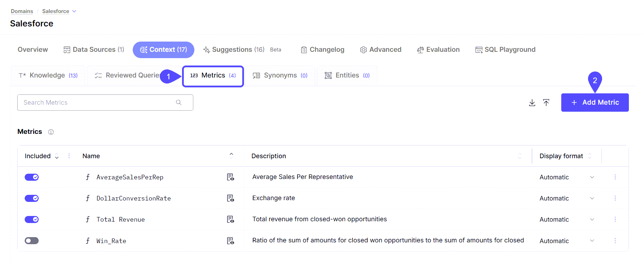Click the Domains breadcrumb link
This screenshot has height=266, width=644.
[22, 11]
